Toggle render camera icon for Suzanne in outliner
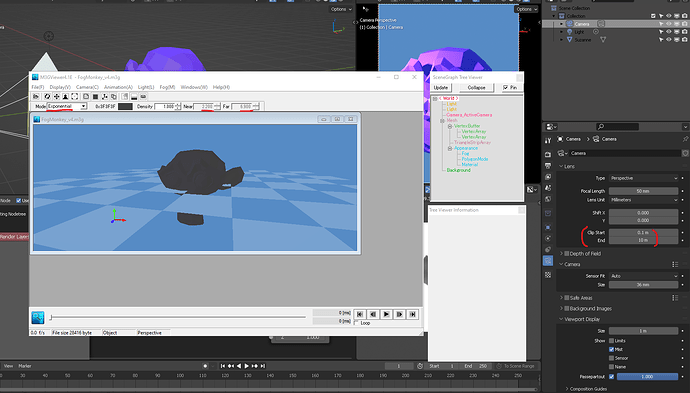 coord(685,40)
